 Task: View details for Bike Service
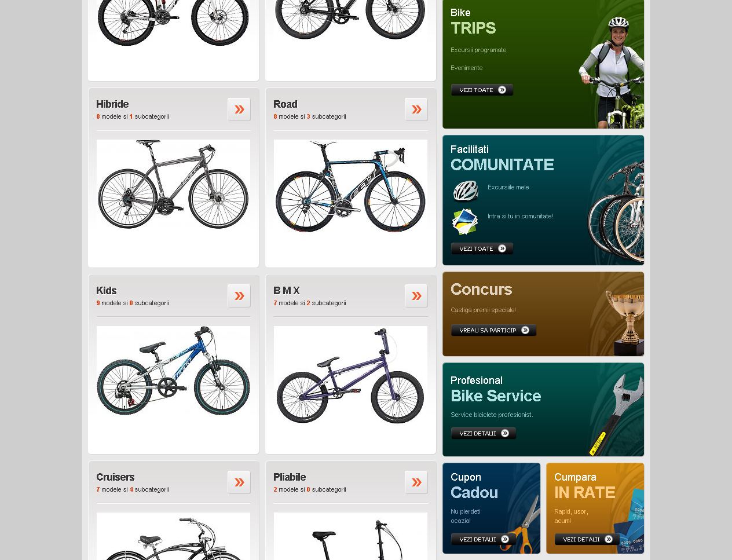coord(483,433)
